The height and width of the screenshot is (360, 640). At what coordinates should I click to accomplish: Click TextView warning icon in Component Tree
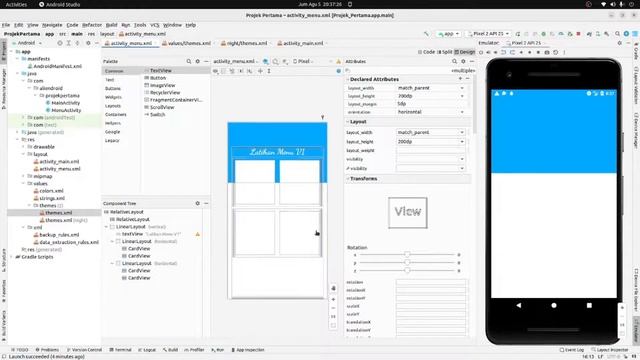(198, 234)
